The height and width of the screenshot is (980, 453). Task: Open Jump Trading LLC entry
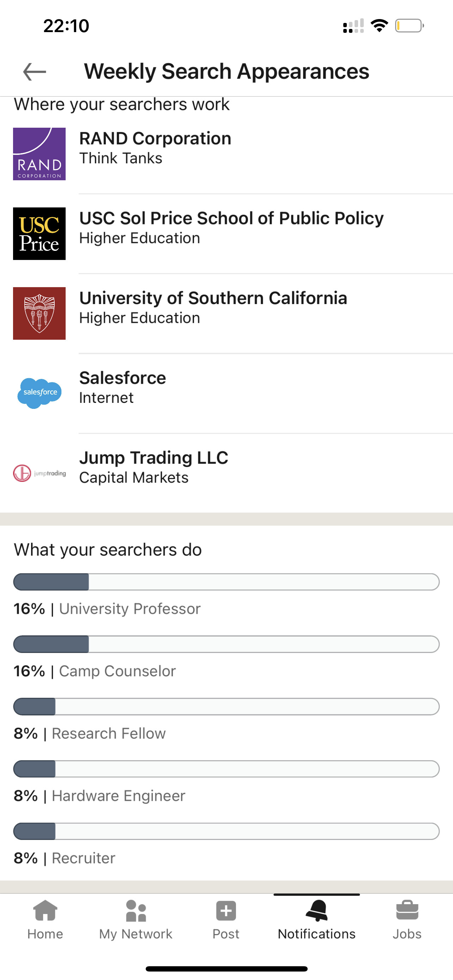[154, 458]
